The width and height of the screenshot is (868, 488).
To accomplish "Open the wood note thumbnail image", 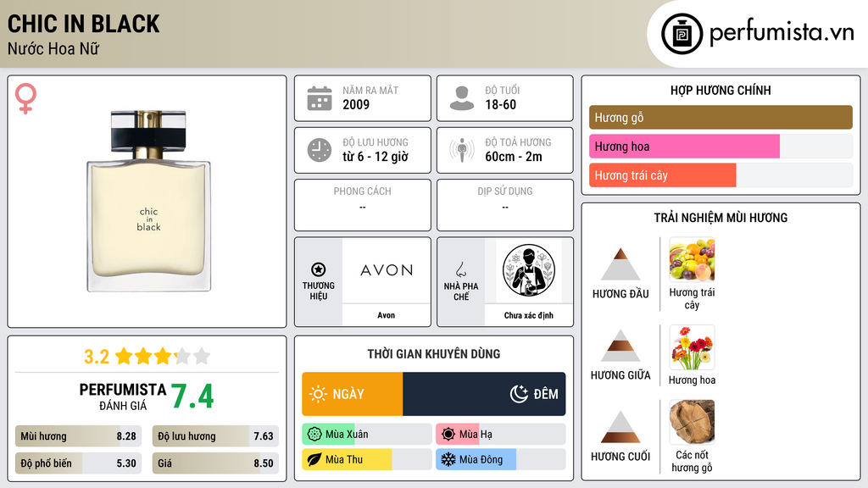I will (692, 422).
